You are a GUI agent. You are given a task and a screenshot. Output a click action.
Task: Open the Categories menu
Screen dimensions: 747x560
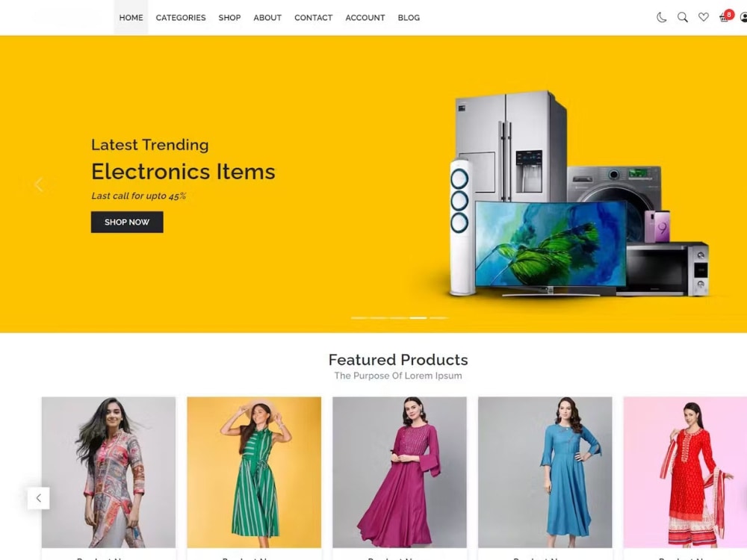(x=181, y=18)
